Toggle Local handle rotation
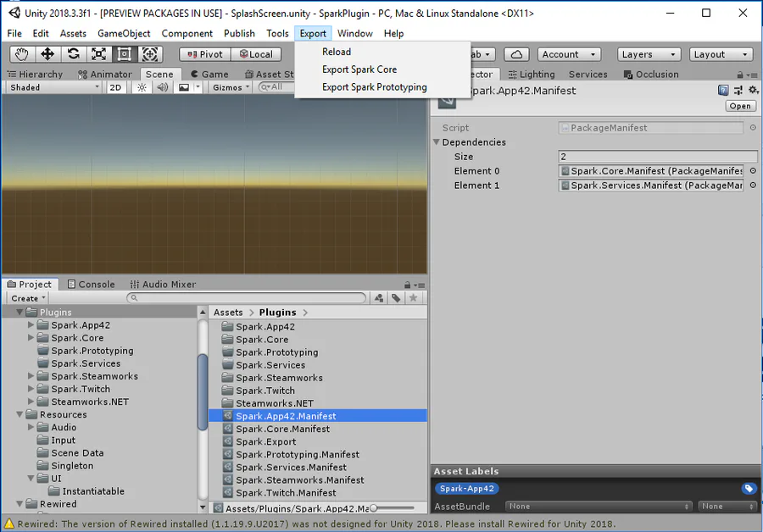This screenshot has height=532, width=763. [256, 54]
